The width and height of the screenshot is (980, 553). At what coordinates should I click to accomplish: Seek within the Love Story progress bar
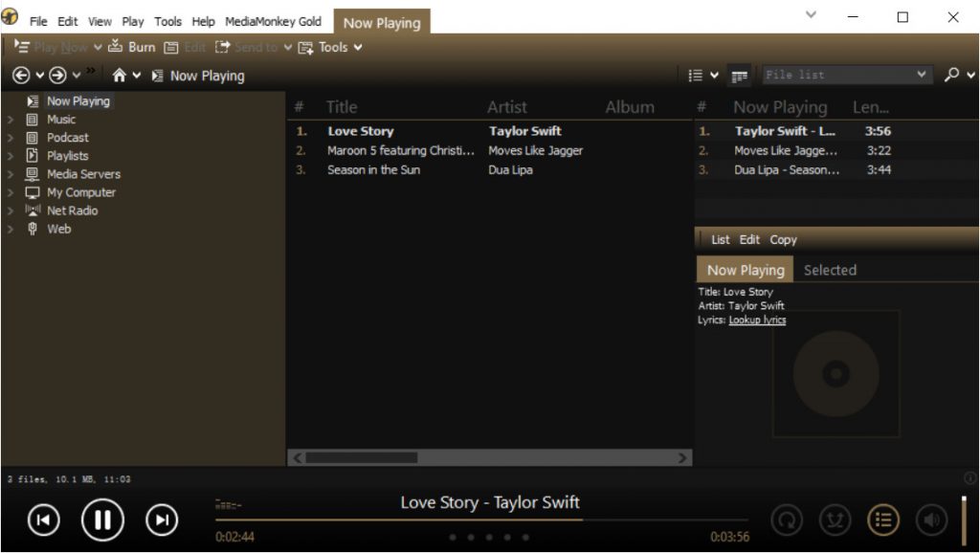[481, 520]
